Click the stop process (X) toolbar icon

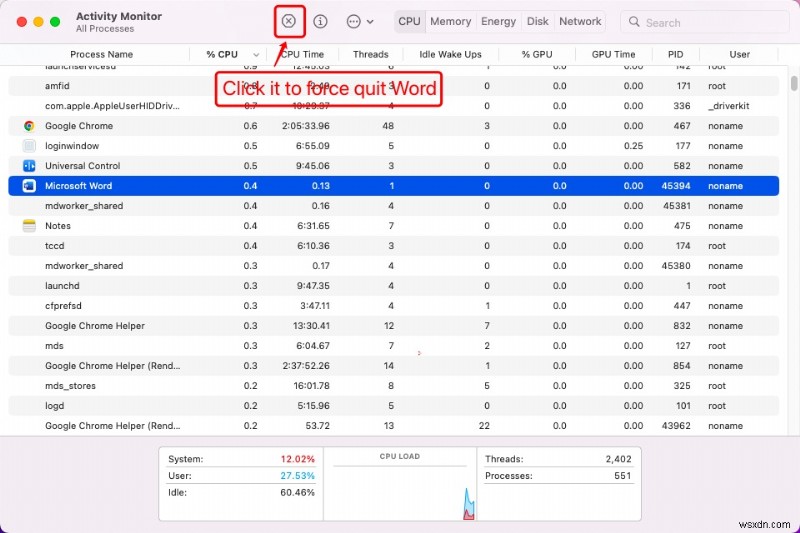[289, 21]
